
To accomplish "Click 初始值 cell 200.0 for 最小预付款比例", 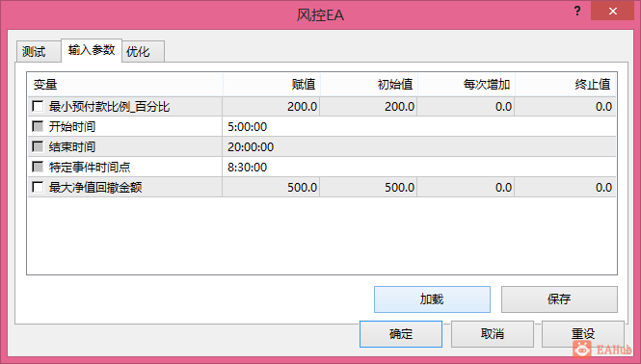I will tap(368, 107).
